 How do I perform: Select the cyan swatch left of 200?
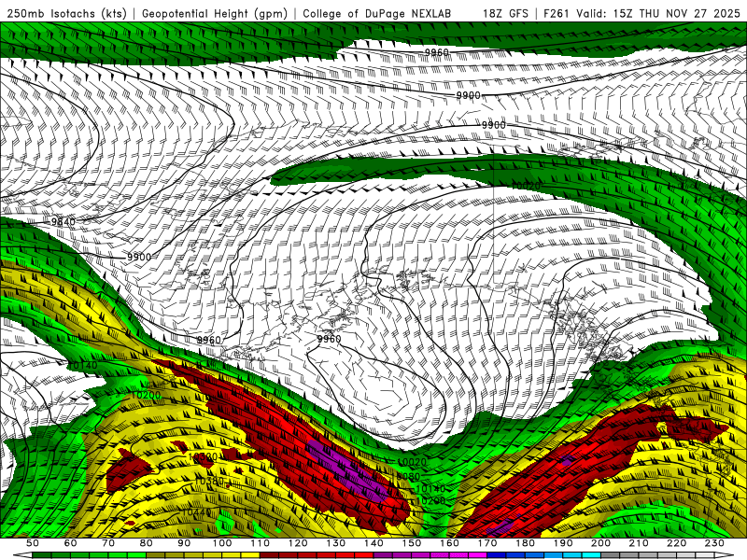coord(591,555)
